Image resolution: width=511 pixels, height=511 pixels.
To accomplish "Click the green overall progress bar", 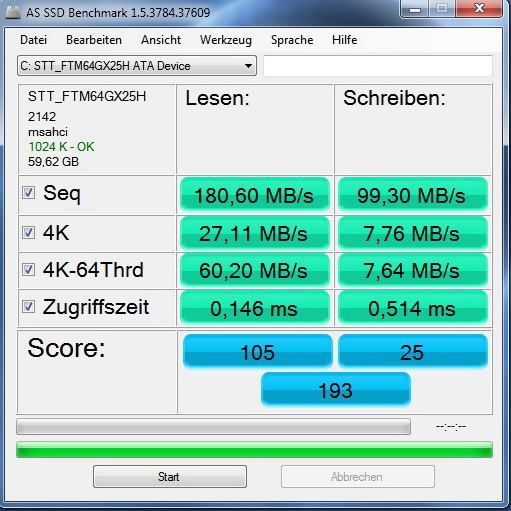I will pos(254,450).
